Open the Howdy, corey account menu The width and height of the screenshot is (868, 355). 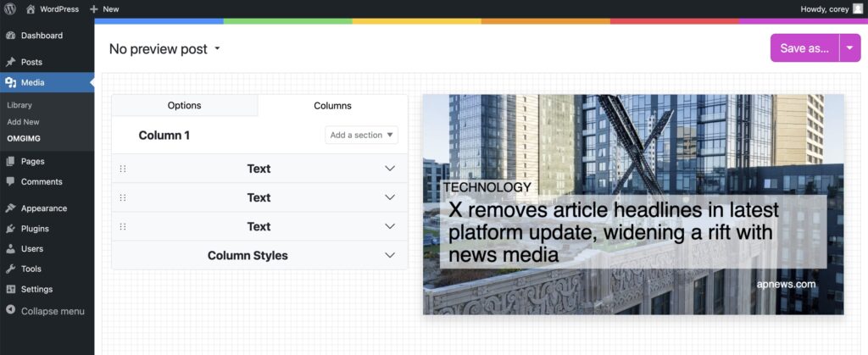click(832, 8)
